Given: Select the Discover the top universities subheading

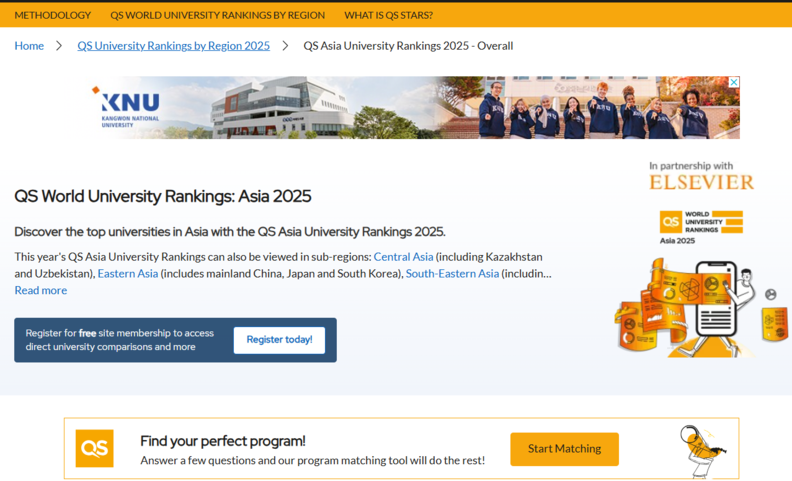Looking at the screenshot, I should (x=230, y=231).
